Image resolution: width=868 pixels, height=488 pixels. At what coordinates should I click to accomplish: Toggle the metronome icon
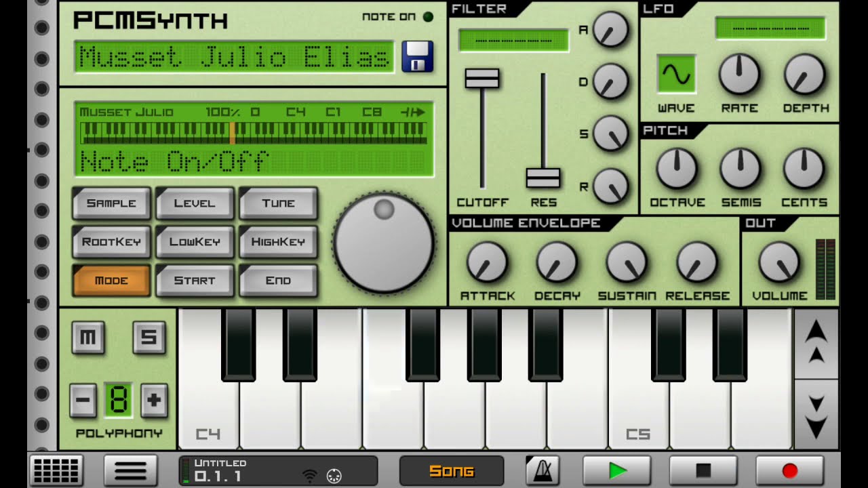point(542,470)
